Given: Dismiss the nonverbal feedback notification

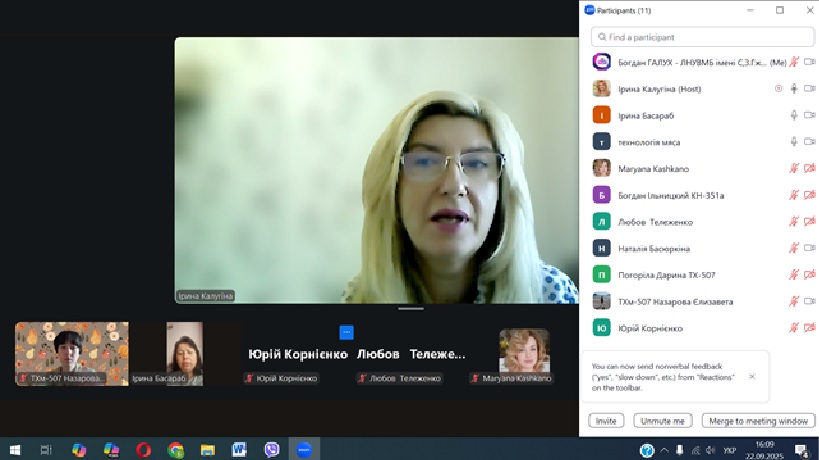Looking at the screenshot, I should 752,376.
